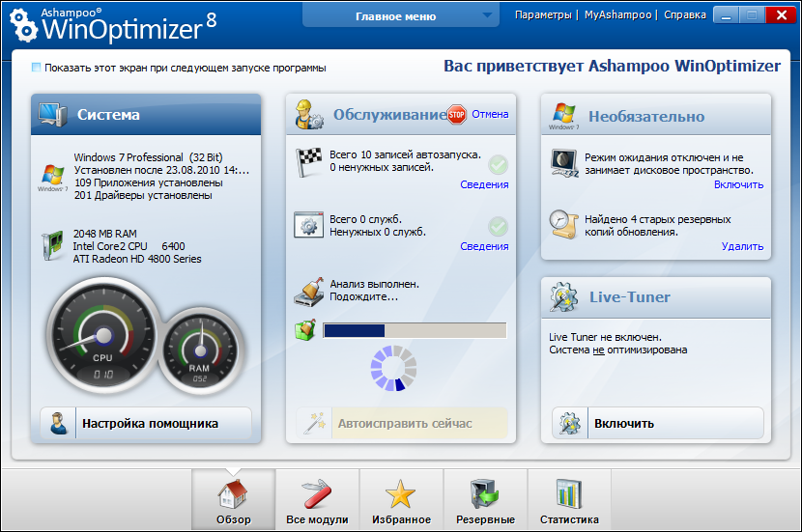The image size is (802, 532).
Task: Click the services gear window icon
Action: click(x=307, y=225)
